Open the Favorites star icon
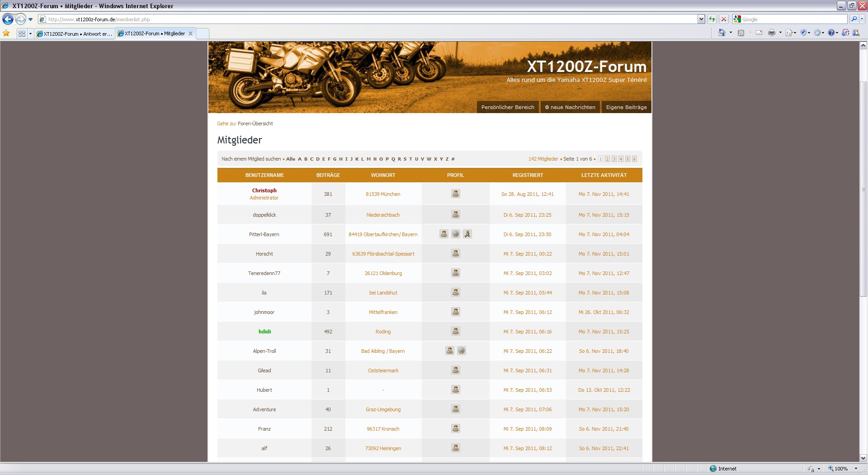The height and width of the screenshot is (475, 868). click(6, 33)
